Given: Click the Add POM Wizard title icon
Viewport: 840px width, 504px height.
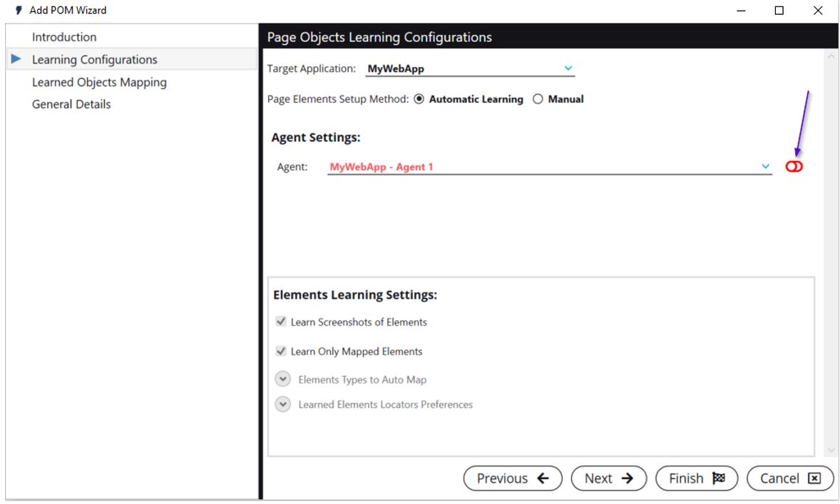Looking at the screenshot, I should click(x=19, y=10).
